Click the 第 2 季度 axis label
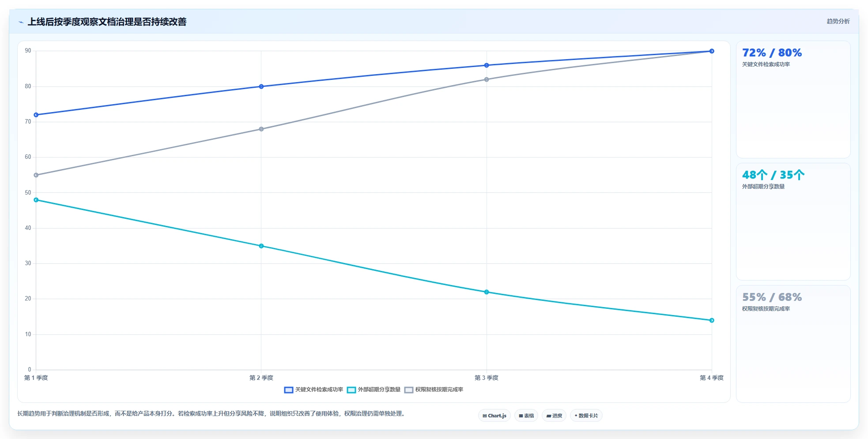The height and width of the screenshot is (439, 868). click(x=261, y=378)
